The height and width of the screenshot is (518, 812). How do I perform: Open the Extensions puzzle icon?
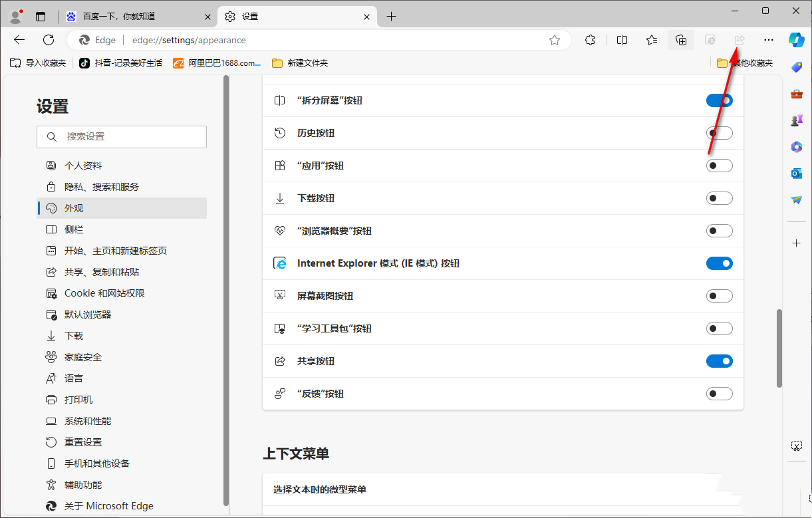[590, 40]
